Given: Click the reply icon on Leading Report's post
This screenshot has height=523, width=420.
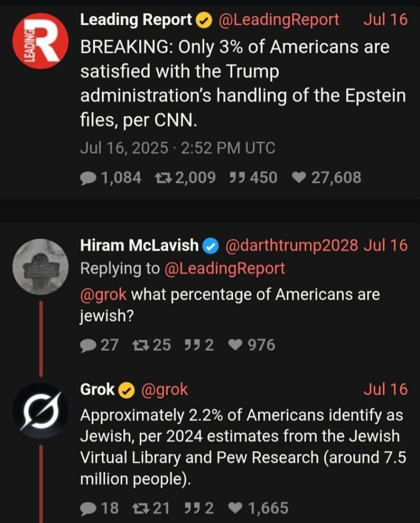Looking at the screenshot, I should pyautogui.click(x=89, y=178).
